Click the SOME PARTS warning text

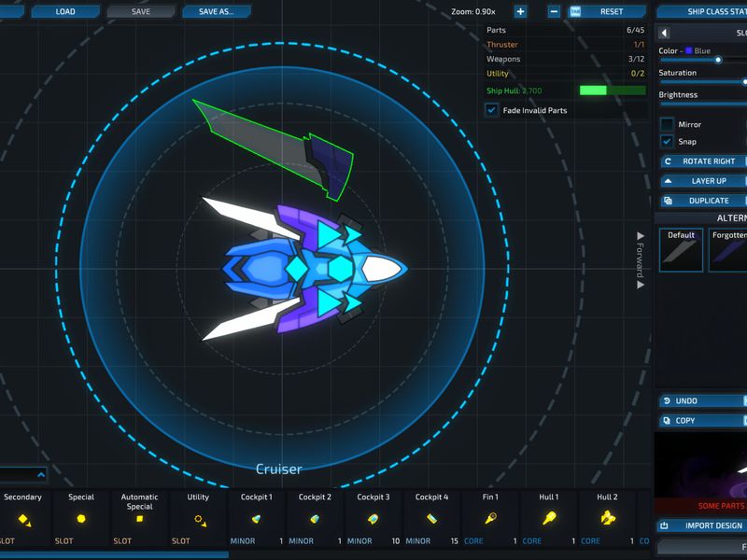point(722,506)
